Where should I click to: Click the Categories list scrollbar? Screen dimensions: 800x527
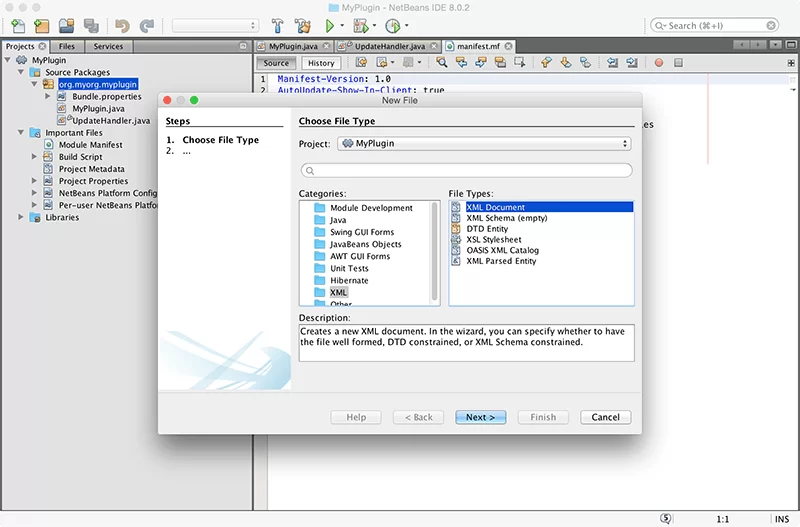click(435, 251)
